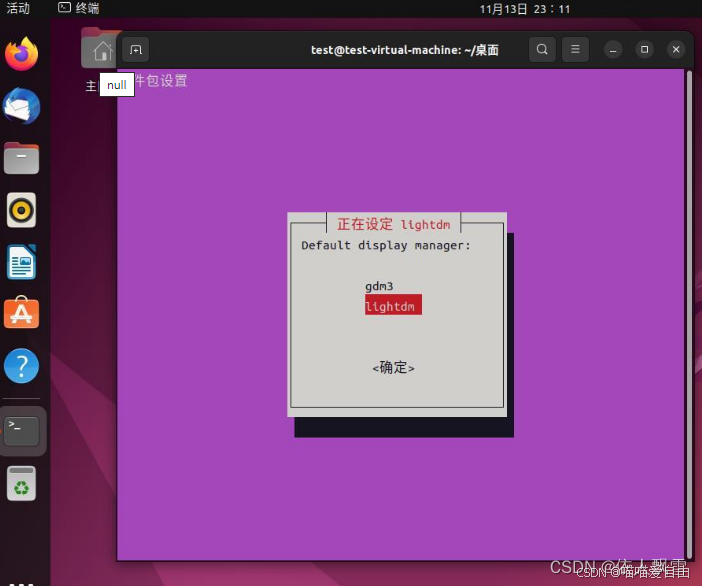Viewport: 702px width, 586px height.
Task: Click the Default display manager label
Action: pyautogui.click(x=386, y=245)
